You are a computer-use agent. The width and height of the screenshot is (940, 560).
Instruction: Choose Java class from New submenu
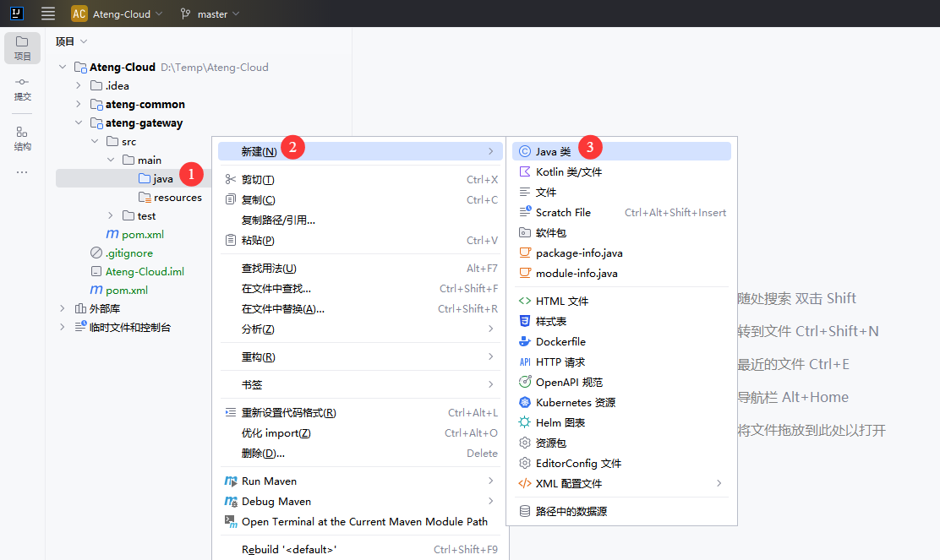click(553, 151)
